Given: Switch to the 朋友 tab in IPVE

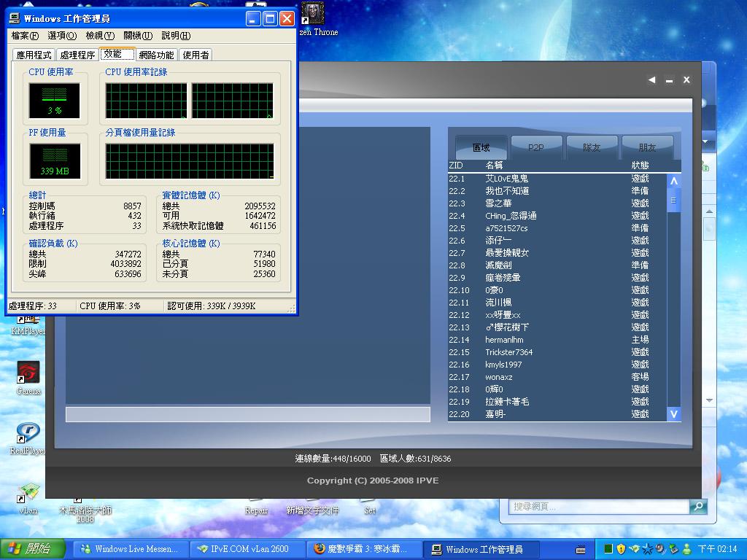Looking at the screenshot, I should click(647, 147).
